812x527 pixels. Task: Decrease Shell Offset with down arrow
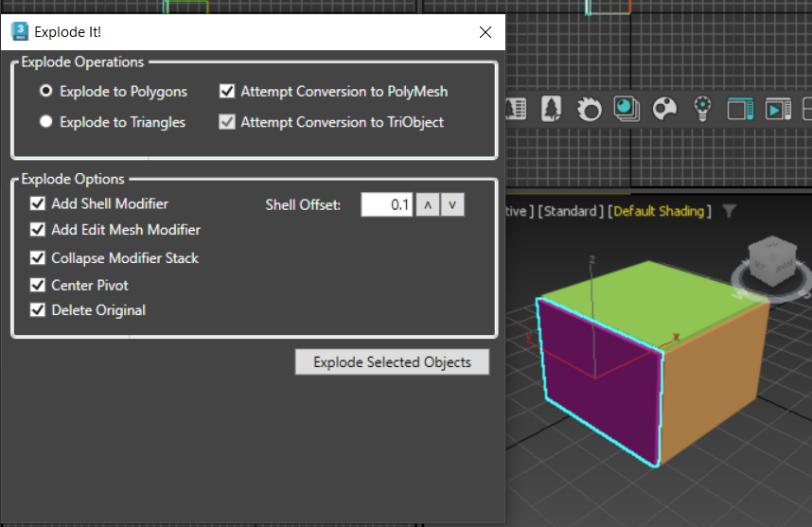tap(452, 205)
